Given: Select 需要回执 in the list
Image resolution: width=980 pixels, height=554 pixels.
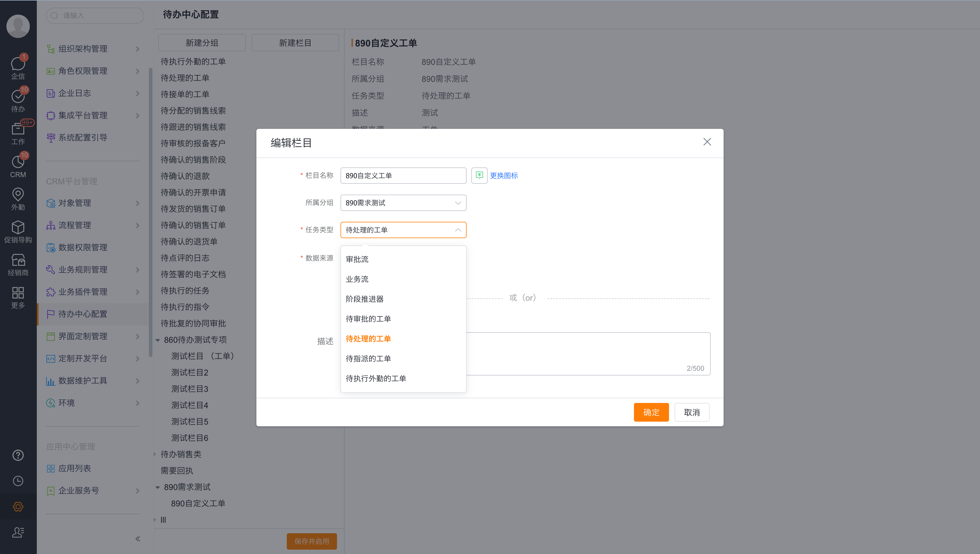Looking at the screenshot, I should click(176, 471).
